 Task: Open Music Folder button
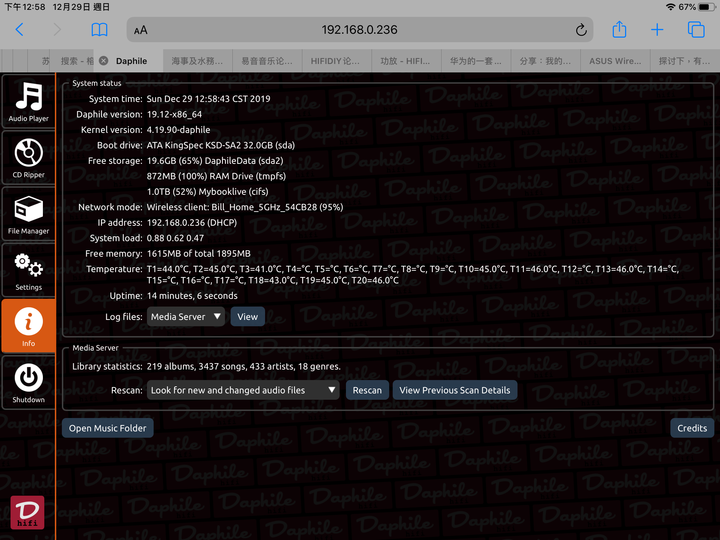[x=107, y=428]
